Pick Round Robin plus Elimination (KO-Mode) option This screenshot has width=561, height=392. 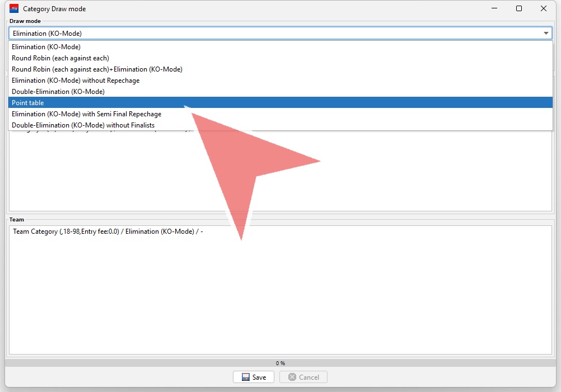[97, 69]
